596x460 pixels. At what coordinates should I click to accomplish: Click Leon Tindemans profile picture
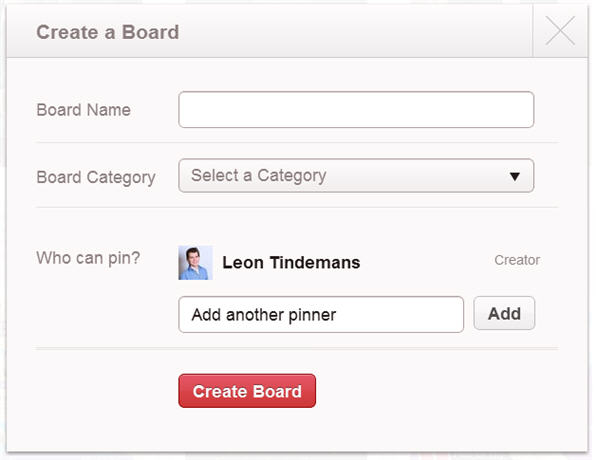click(x=195, y=263)
